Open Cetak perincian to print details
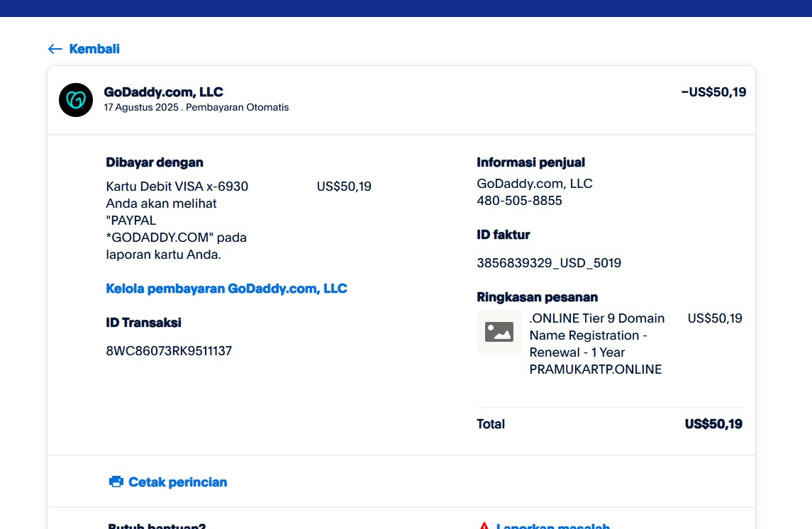812x529 pixels. (177, 482)
